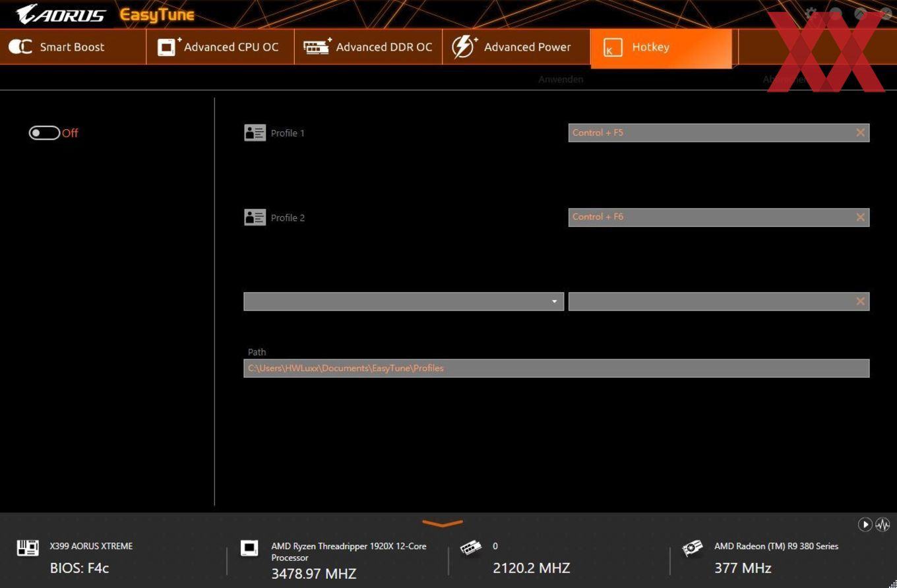Screen dimensions: 897x588
Task: Switch to Advanced CPU OC tab
Action: point(220,47)
